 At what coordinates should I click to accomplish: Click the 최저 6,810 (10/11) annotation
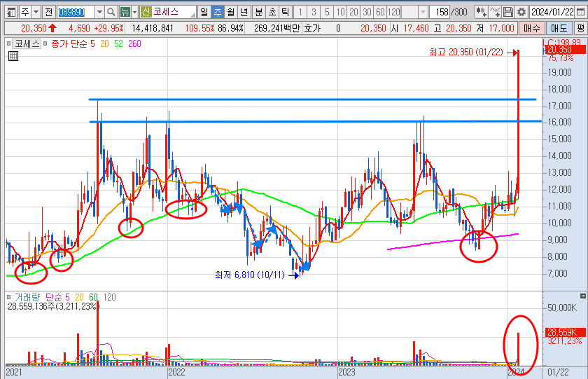point(250,275)
